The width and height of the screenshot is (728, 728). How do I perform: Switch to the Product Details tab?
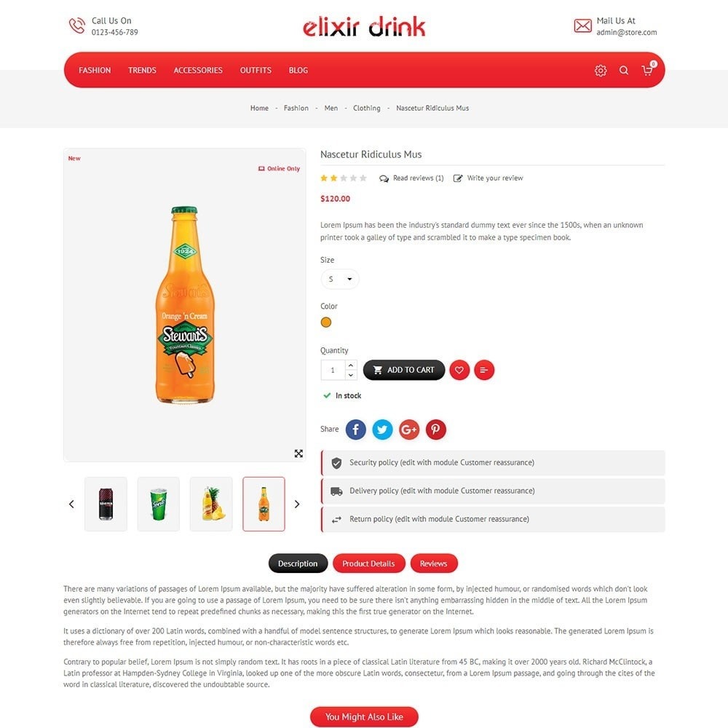pos(368,563)
